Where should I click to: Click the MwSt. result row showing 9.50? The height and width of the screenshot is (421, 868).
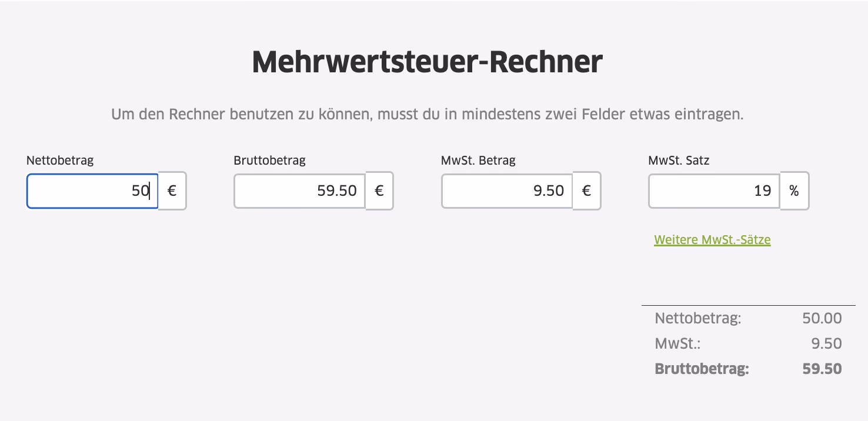[747, 343]
